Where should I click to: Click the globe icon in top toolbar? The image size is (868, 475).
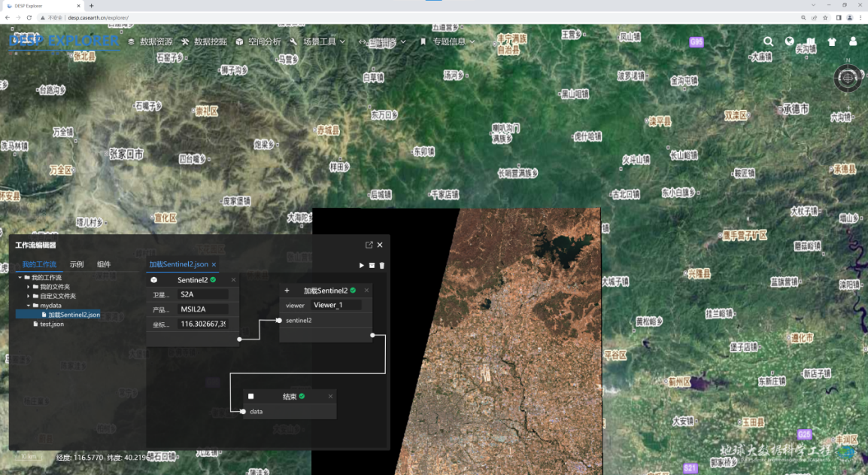pos(789,42)
